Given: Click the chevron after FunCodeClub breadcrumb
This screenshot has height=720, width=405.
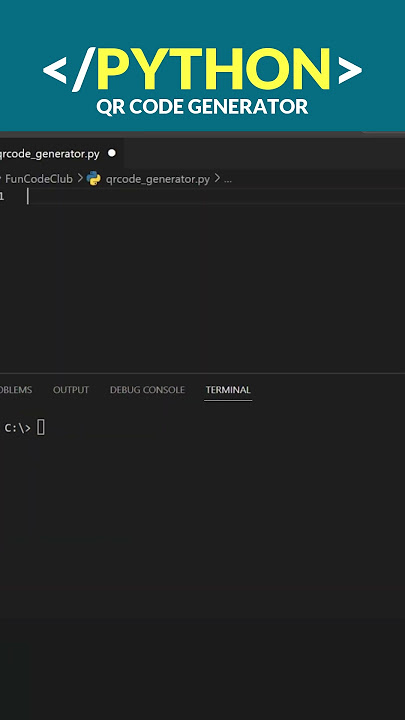Looking at the screenshot, I should 80,179.
